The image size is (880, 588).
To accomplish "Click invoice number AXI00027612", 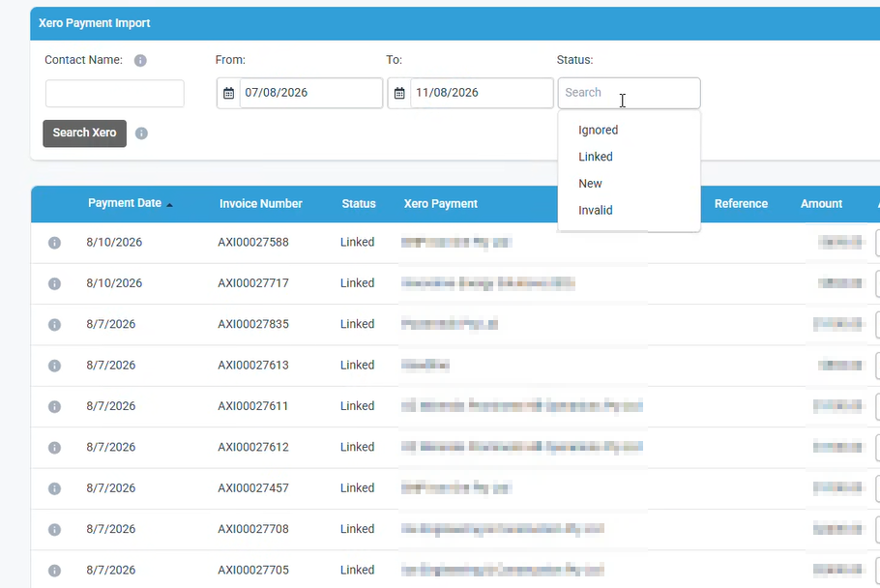I will tap(253, 447).
